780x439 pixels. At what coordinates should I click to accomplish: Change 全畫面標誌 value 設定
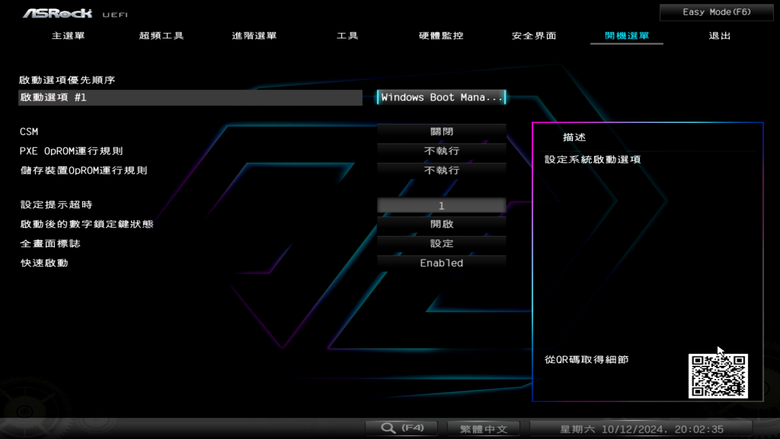pos(441,244)
